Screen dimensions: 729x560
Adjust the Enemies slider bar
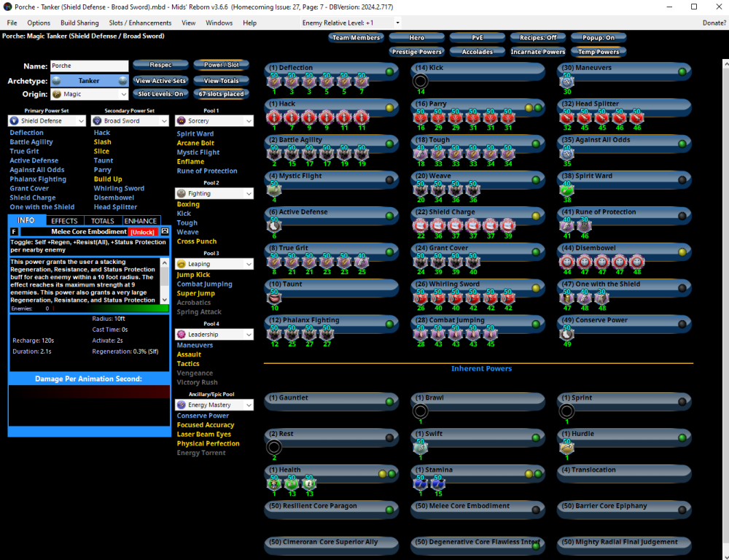(109, 308)
